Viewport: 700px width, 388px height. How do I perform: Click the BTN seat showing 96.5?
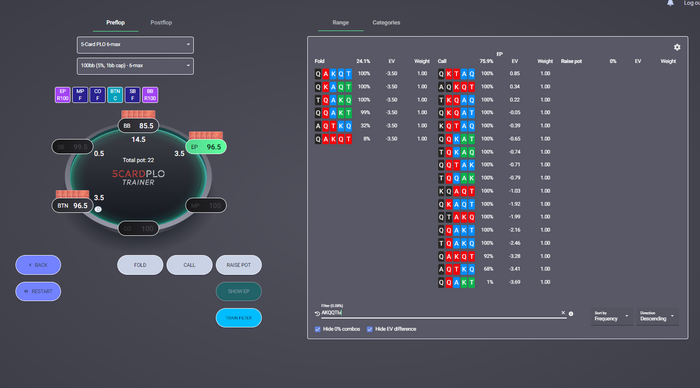point(72,205)
